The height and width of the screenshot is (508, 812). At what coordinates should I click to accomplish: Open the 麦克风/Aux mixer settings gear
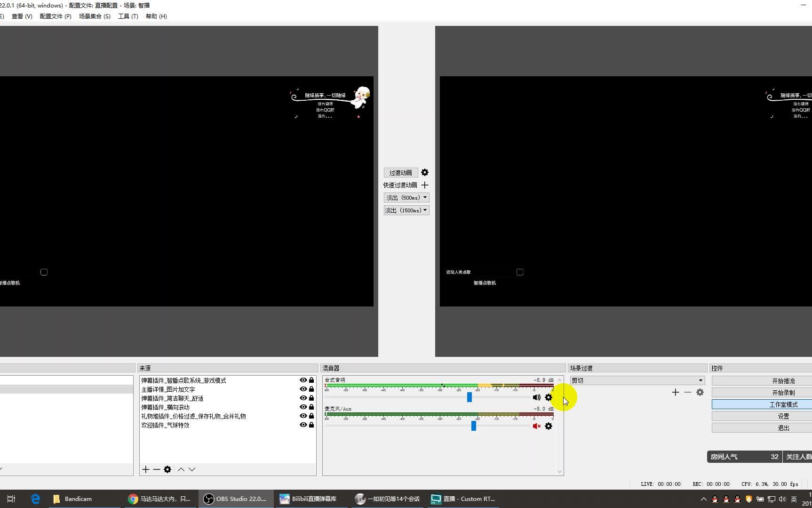pos(549,426)
